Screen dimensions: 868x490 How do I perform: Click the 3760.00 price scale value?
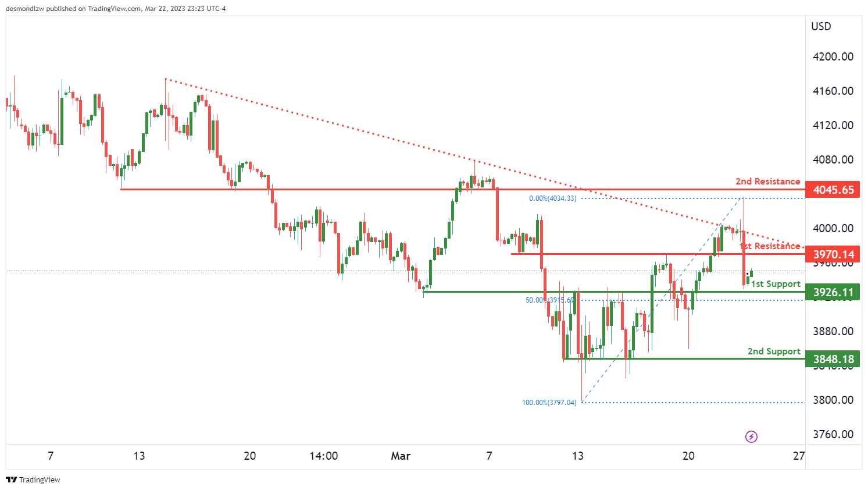(x=833, y=434)
